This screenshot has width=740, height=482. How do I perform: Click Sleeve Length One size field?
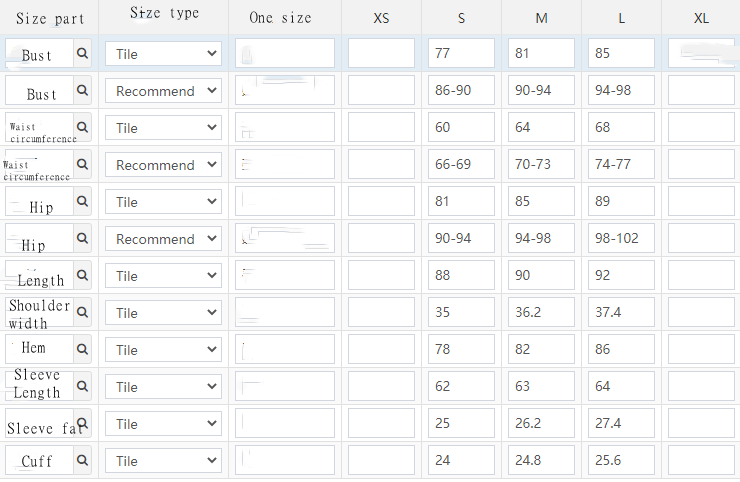285,387
